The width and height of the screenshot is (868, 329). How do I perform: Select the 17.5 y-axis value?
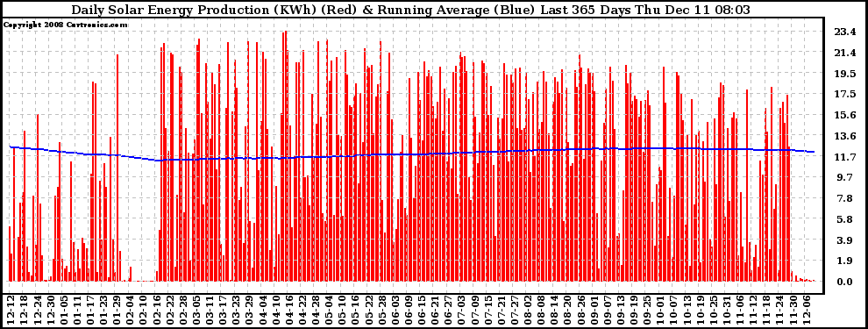[x=845, y=94]
